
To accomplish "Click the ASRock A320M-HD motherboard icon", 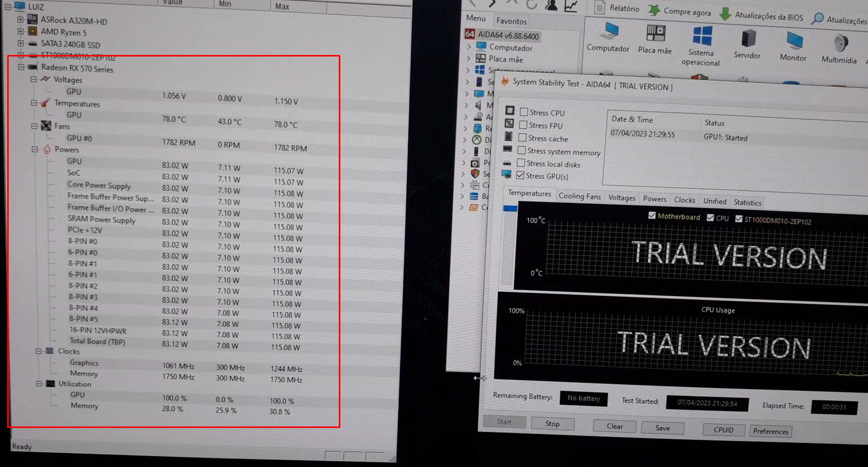I will (32, 20).
